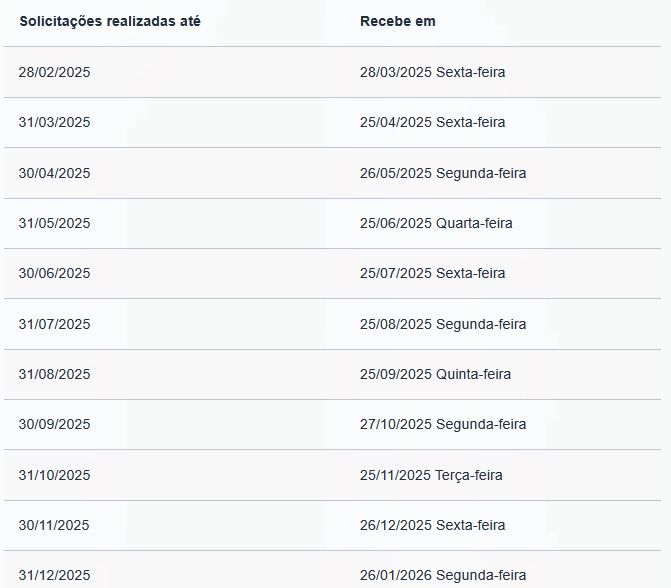Select the 28/02/2025 request date cell
The width and height of the screenshot is (671, 588).
[54, 72]
